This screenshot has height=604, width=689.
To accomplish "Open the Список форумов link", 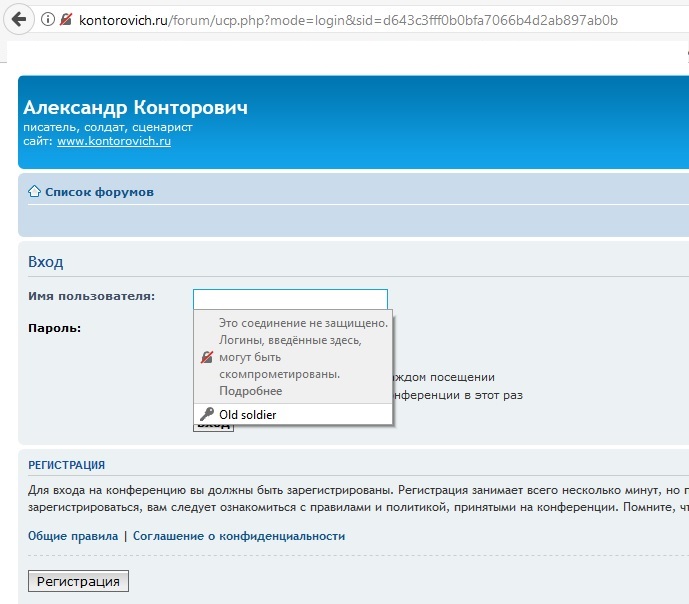I will (99, 192).
